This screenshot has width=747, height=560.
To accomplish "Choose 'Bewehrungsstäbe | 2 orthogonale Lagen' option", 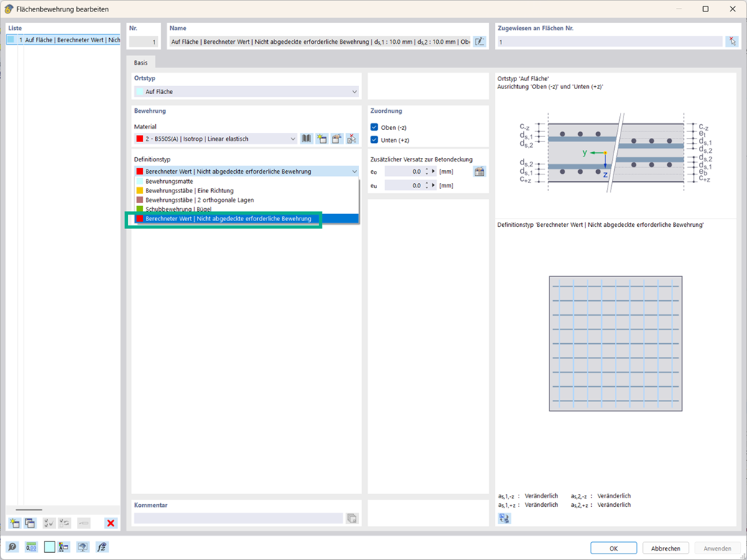I will pyautogui.click(x=246, y=200).
